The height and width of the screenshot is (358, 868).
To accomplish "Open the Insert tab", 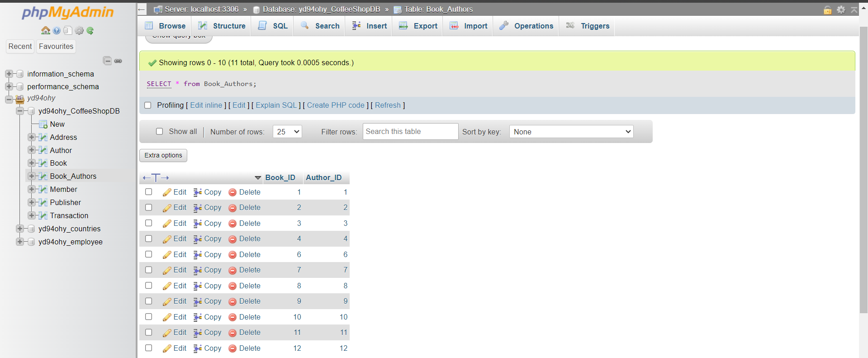I will (369, 26).
